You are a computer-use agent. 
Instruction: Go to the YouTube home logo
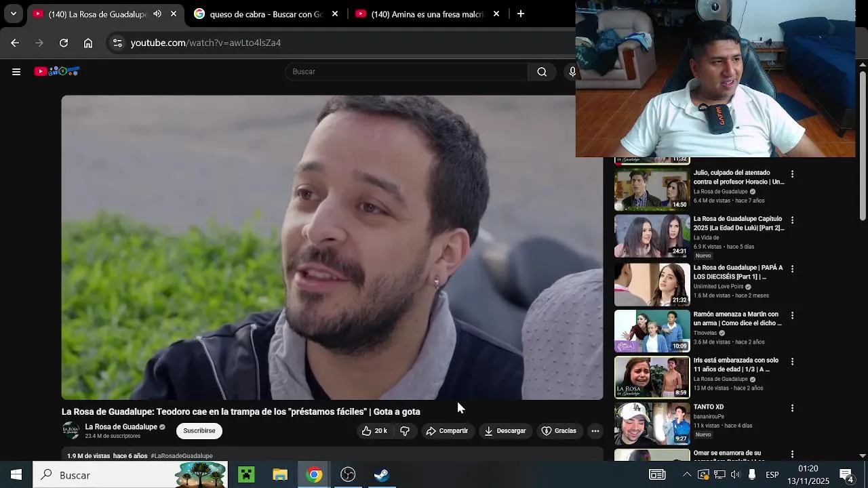57,71
